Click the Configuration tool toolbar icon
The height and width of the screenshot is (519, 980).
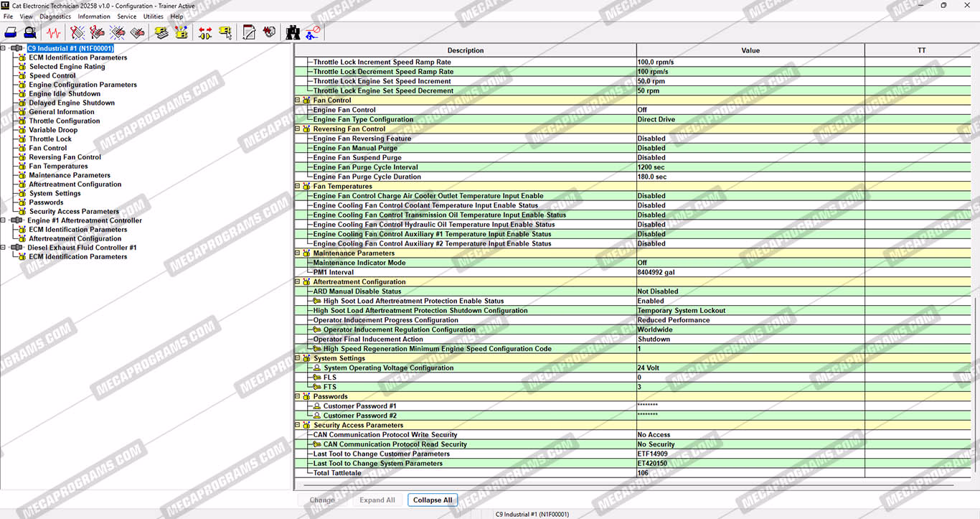182,32
